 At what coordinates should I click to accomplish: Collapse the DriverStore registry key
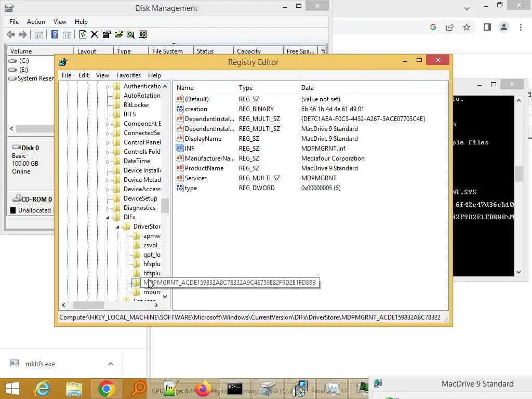[x=117, y=227]
